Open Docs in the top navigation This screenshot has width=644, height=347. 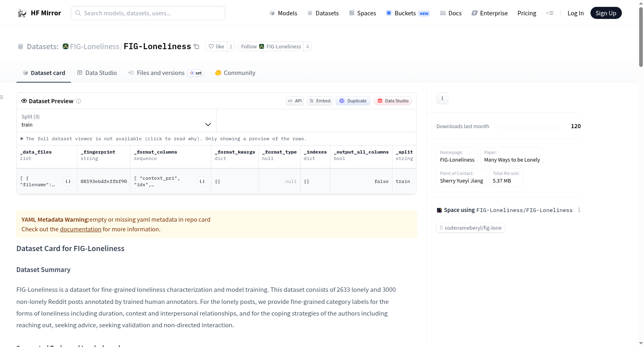point(450,13)
